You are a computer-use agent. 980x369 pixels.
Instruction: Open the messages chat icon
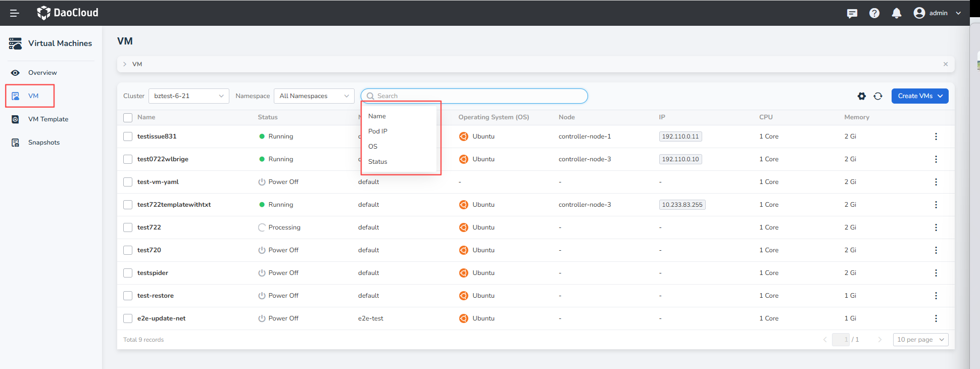[852, 13]
